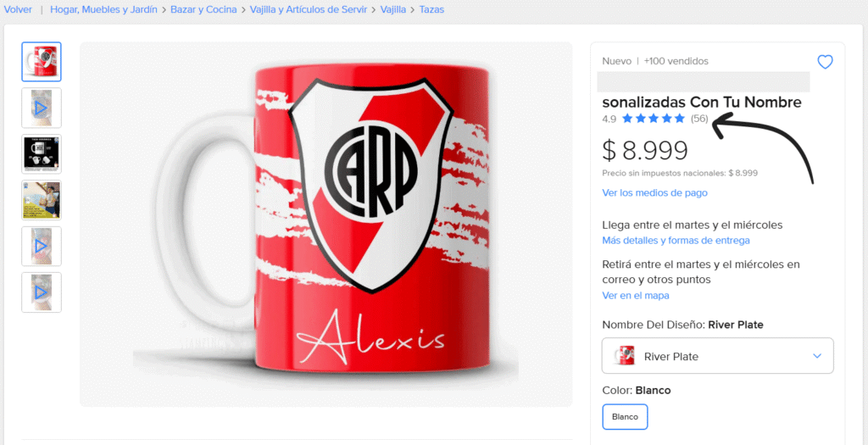The height and width of the screenshot is (445, 868).
Task: Go to Hogar, Muebles y Jardín breadcrumb
Action: (x=104, y=9)
